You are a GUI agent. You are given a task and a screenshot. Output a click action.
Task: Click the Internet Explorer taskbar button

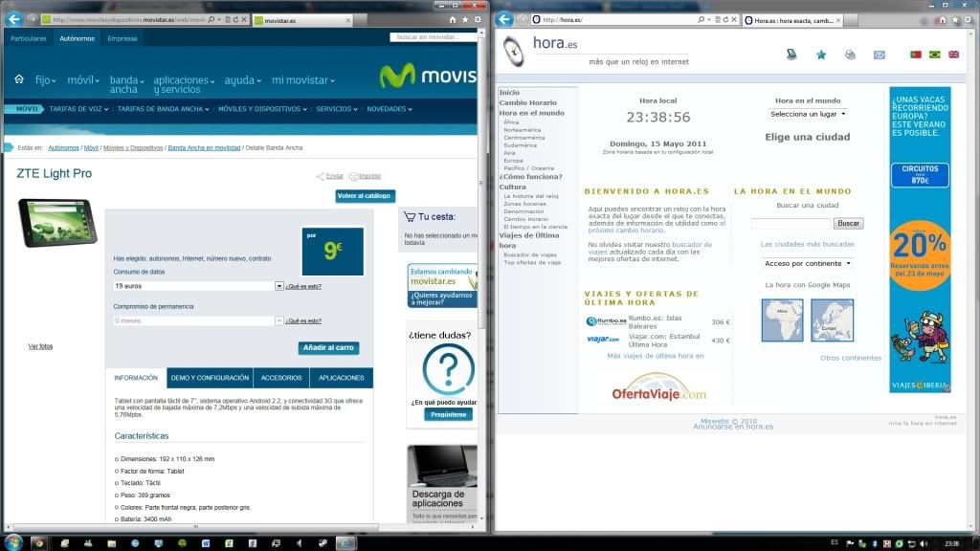pos(345,543)
